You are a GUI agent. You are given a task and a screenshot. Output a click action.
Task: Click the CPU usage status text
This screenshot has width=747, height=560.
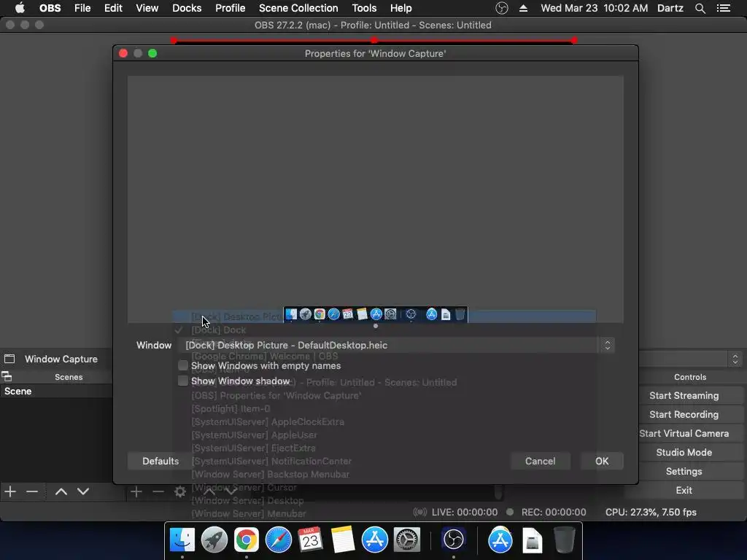coord(651,513)
